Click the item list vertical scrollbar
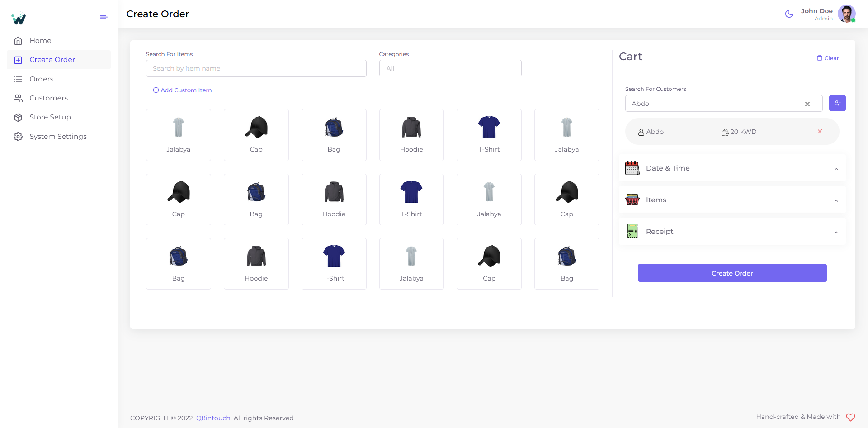 604,175
